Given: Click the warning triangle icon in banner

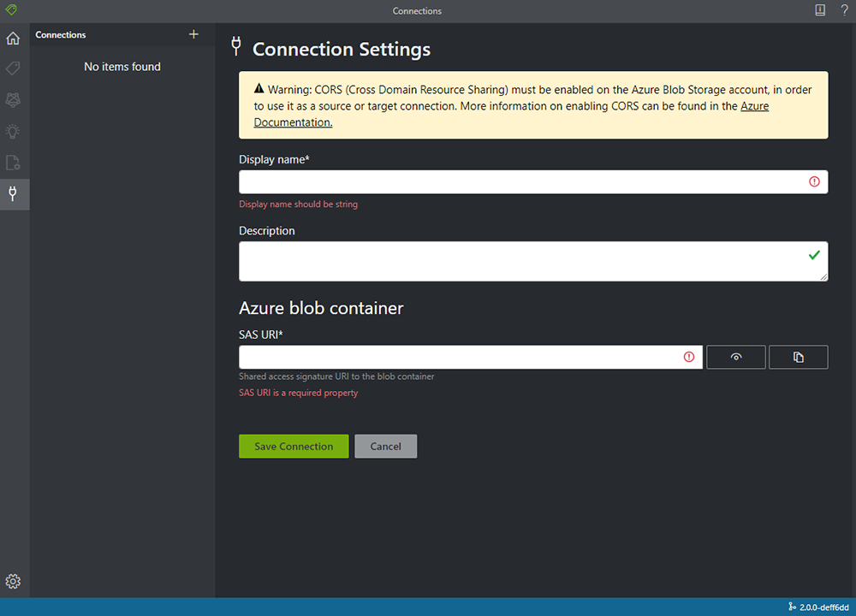Looking at the screenshot, I should coord(259,88).
